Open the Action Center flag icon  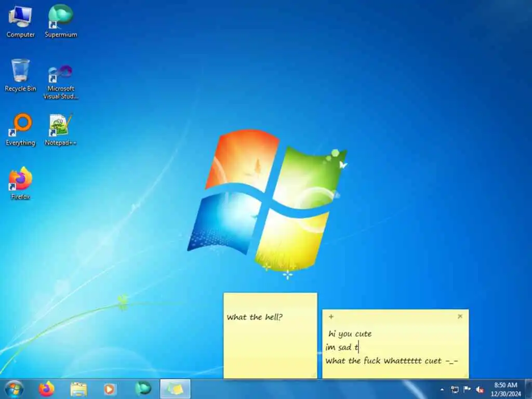[x=467, y=389]
